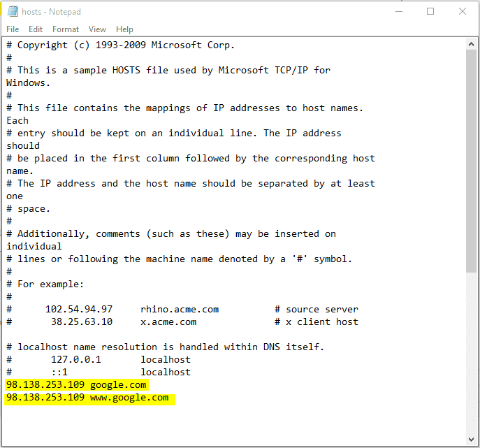
Task: Click on x.acme.com example host name
Action: [168, 322]
